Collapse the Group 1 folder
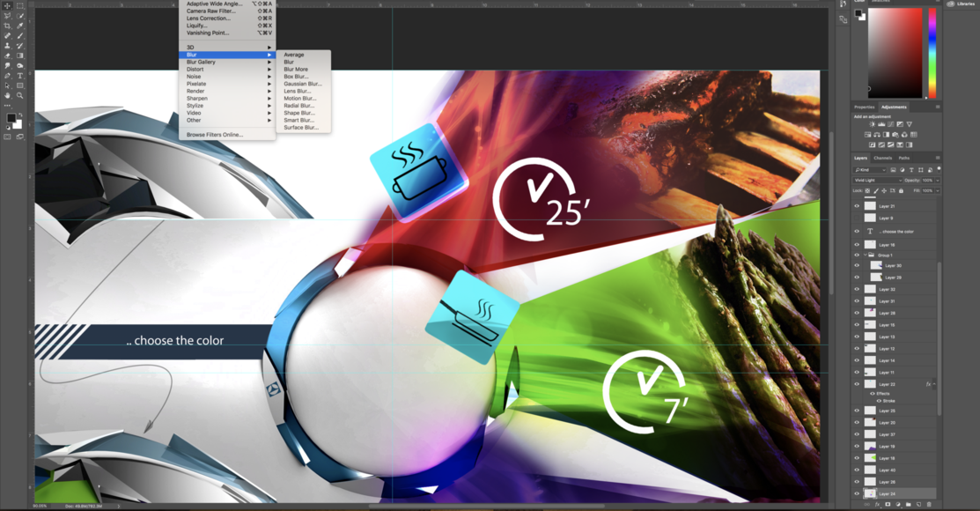The width and height of the screenshot is (980, 511). click(x=865, y=255)
